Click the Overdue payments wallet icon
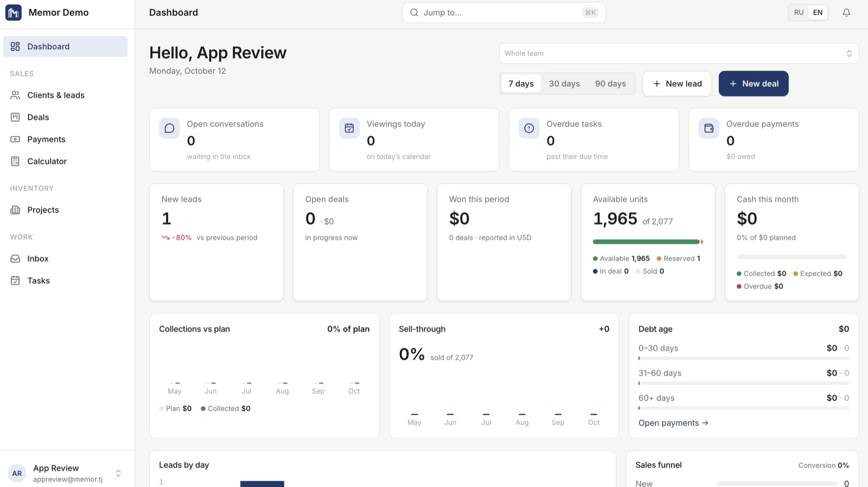 pos(709,129)
